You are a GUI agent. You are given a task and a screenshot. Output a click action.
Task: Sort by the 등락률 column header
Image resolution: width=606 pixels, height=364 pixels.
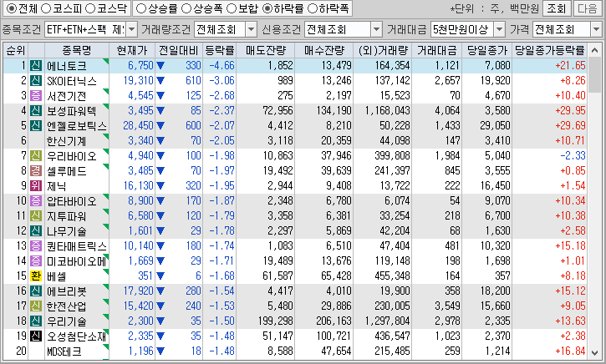pos(220,50)
